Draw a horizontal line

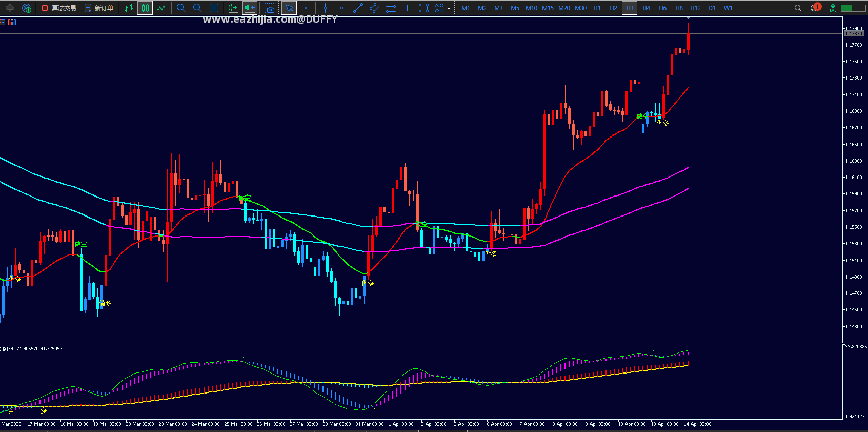click(341, 8)
